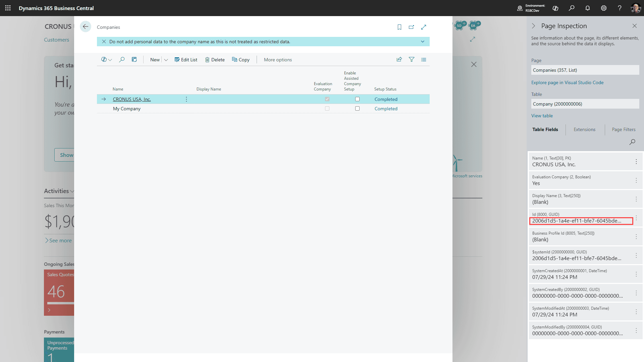Viewport: 644px width, 362px height.
Task: Open the help question mark
Action: (620, 8)
